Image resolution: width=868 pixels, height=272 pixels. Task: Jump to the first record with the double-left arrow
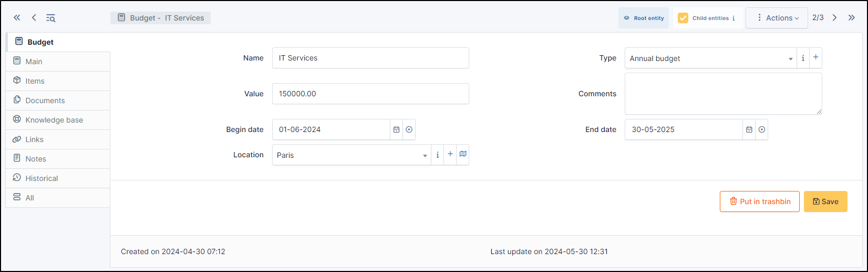[x=17, y=18]
